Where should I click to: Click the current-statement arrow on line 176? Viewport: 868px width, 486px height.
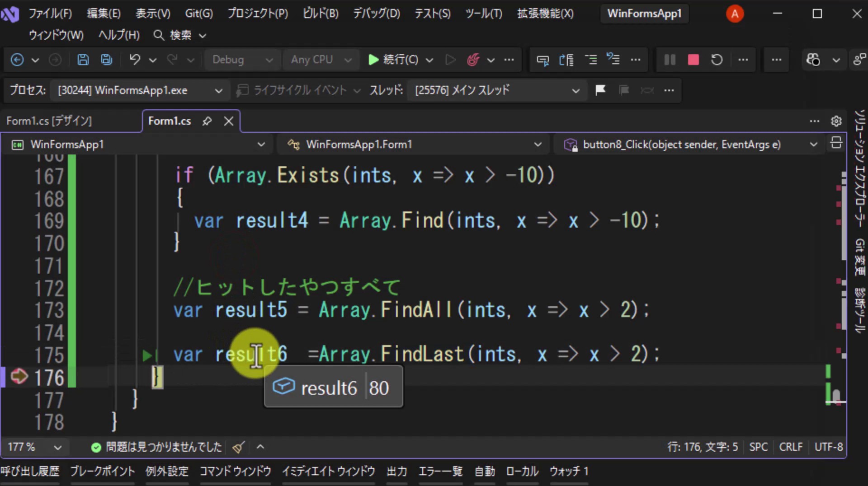click(x=19, y=376)
